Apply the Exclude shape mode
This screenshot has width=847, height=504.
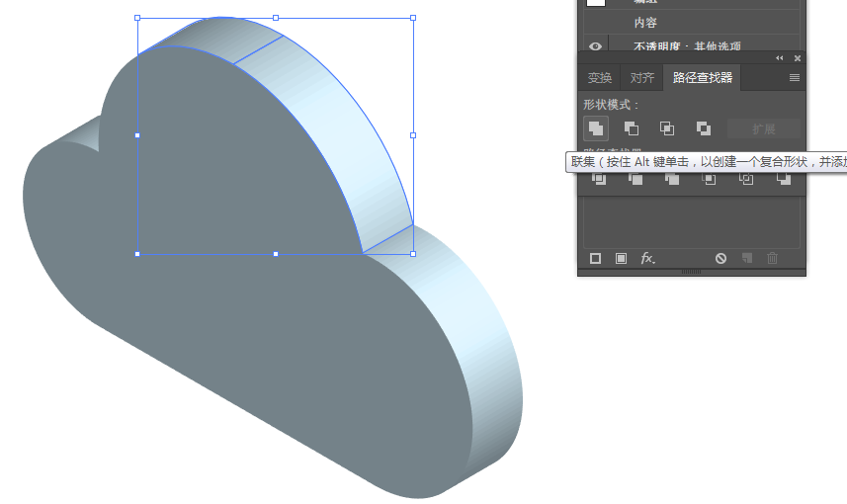(704, 128)
